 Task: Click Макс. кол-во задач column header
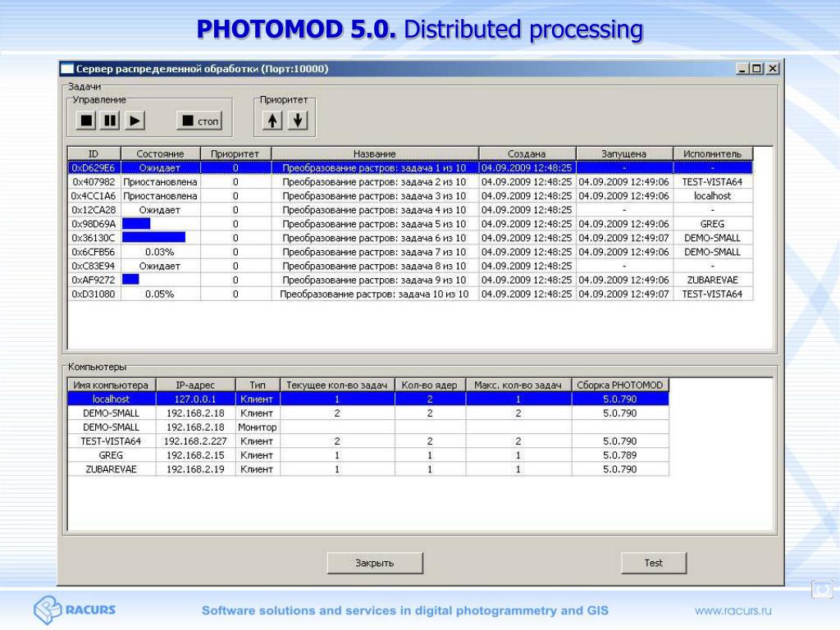click(518, 385)
